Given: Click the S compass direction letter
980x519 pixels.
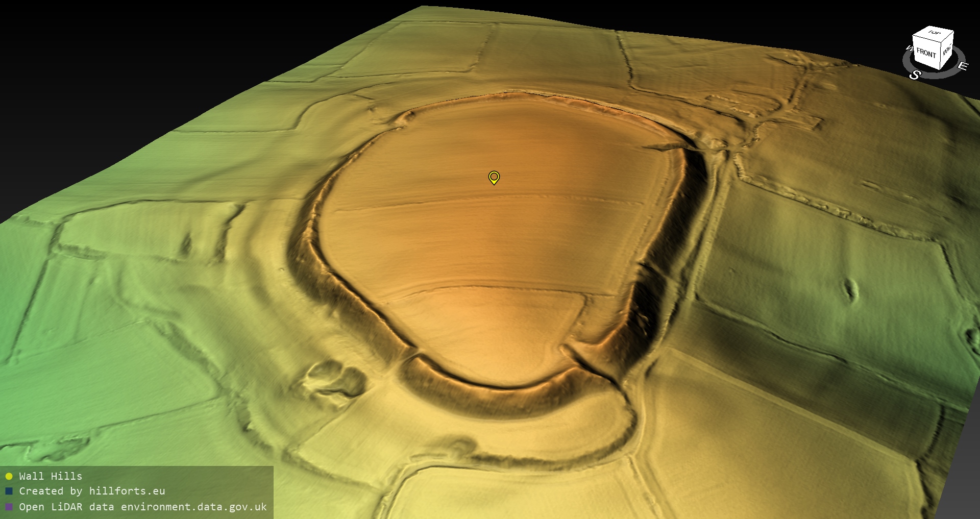Looking at the screenshot, I should tap(915, 75).
